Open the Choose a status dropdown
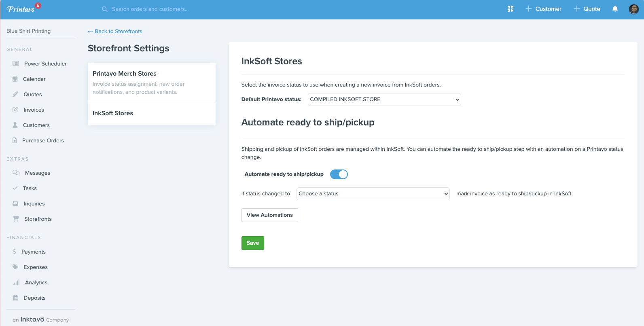Image resolution: width=644 pixels, height=326 pixels. coord(373,194)
